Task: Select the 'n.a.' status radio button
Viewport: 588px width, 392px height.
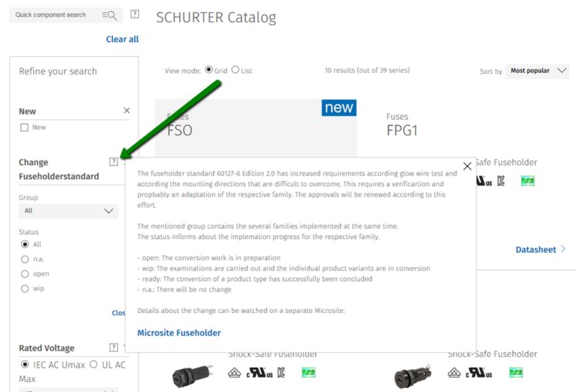Action: [25, 259]
